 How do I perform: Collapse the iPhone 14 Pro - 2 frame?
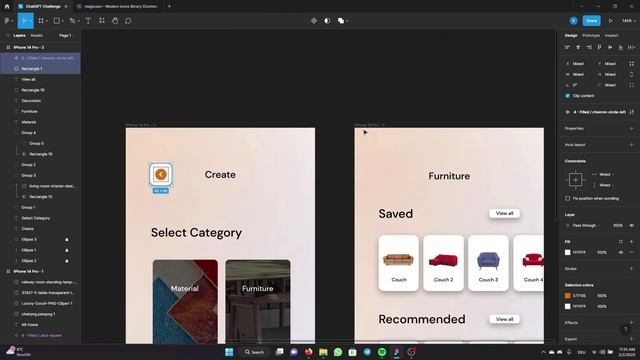tap(8, 47)
